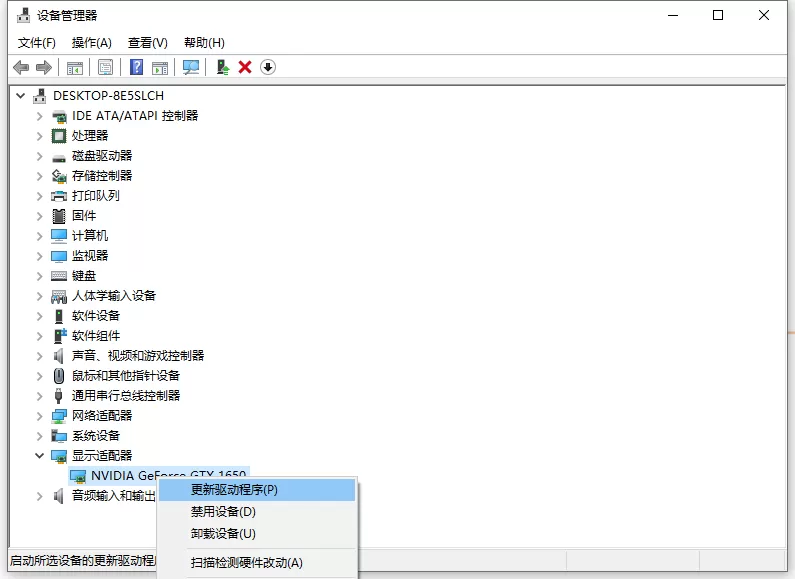Open the 查看(V) menu

tap(148, 43)
